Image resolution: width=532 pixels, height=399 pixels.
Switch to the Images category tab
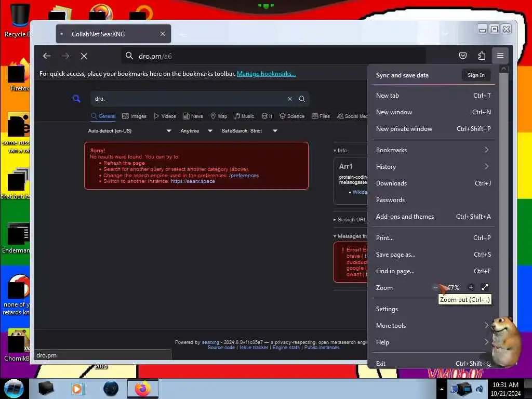(135, 116)
